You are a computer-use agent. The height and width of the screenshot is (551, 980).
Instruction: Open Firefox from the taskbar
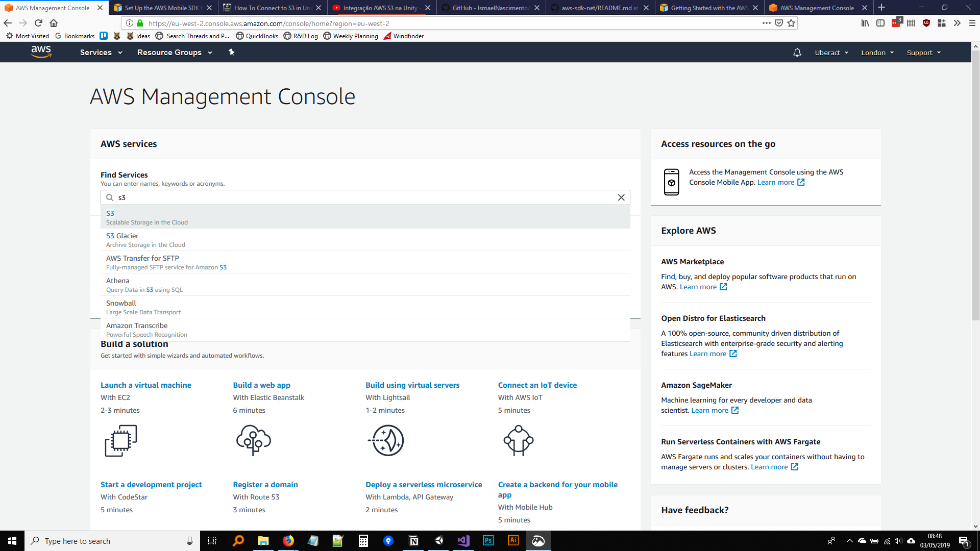pyautogui.click(x=288, y=540)
